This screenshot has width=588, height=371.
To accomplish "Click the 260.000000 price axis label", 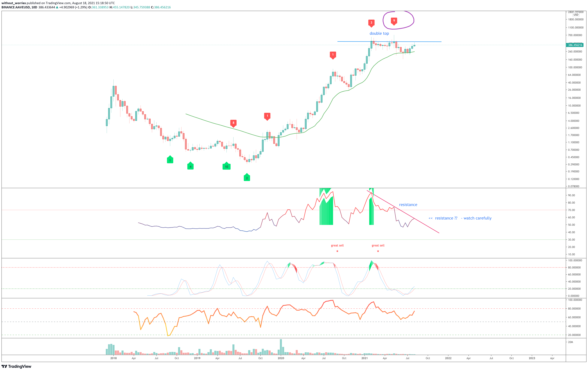I will [x=575, y=52].
